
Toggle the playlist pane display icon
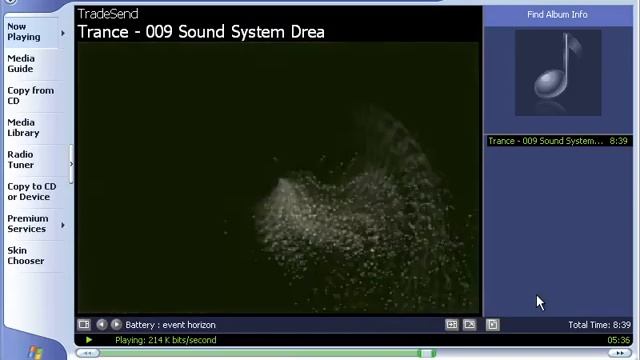tap(493, 324)
